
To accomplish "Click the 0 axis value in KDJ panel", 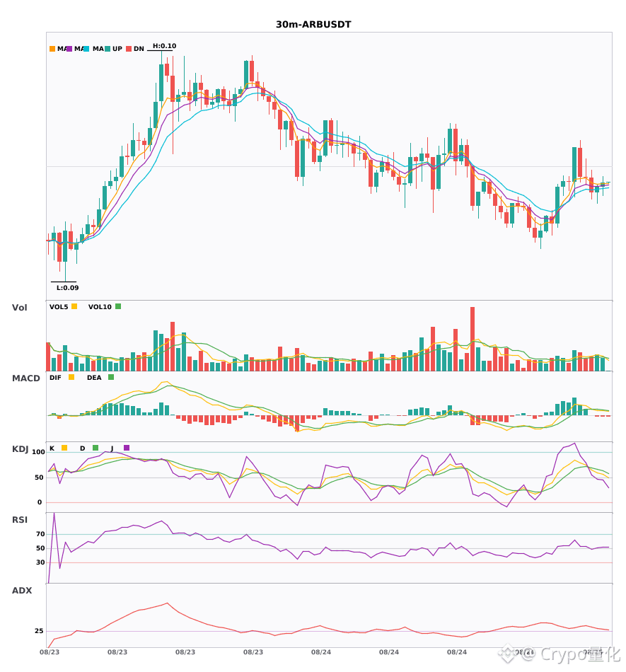I will click(x=40, y=502).
